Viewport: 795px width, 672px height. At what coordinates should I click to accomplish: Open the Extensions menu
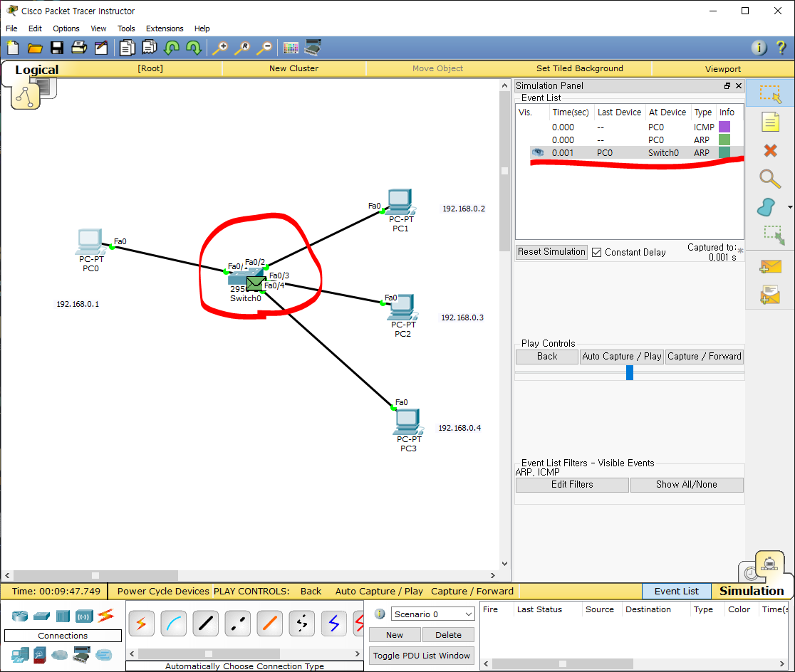click(x=165, y=28)
